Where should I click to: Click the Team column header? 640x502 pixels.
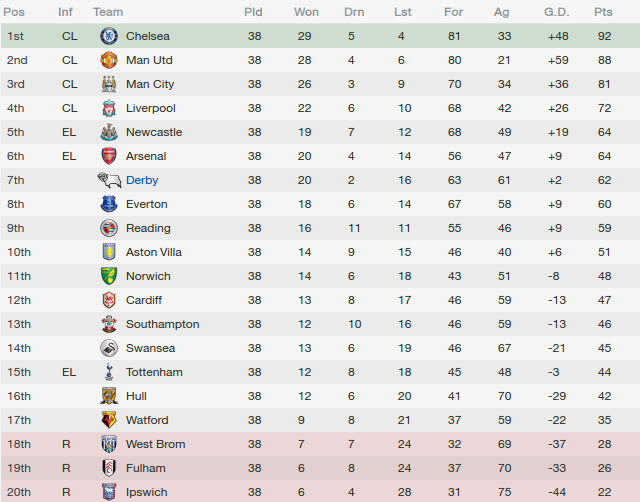coord(108,12)
